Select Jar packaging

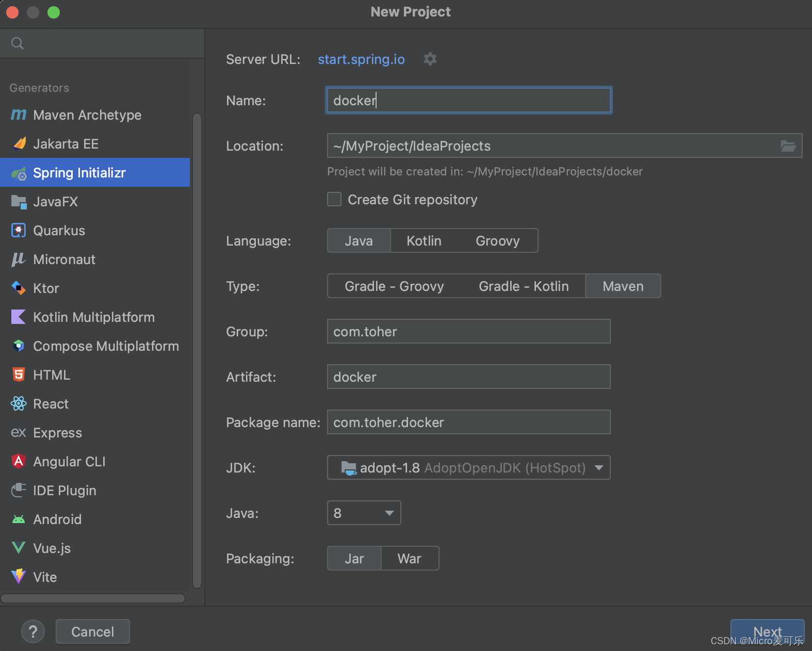[x=354, y=559]
